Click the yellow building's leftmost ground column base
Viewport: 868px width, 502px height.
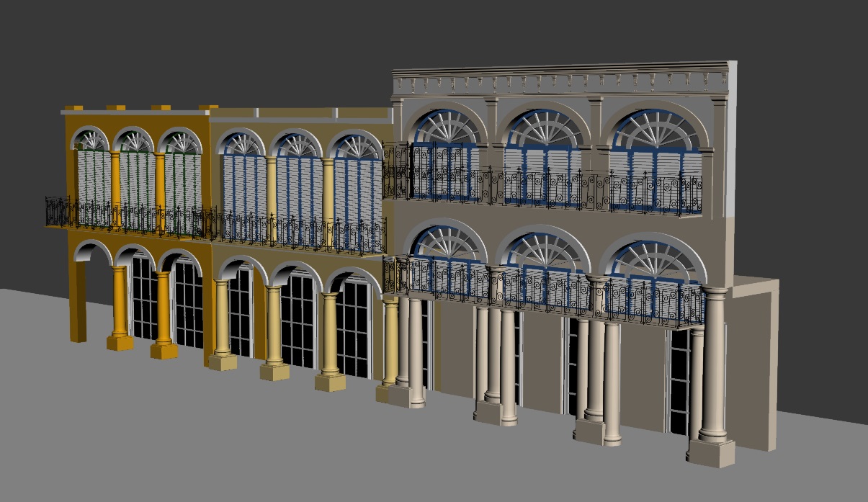[223, 362]
